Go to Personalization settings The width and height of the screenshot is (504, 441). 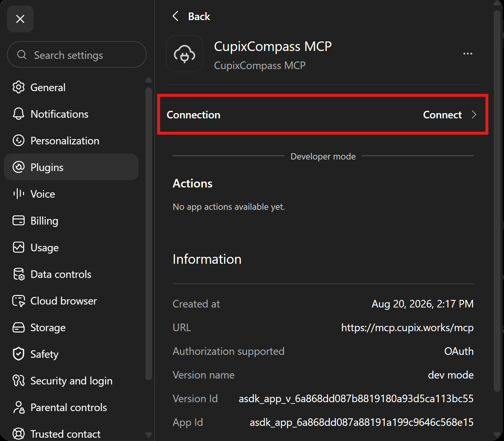[71, 140]
